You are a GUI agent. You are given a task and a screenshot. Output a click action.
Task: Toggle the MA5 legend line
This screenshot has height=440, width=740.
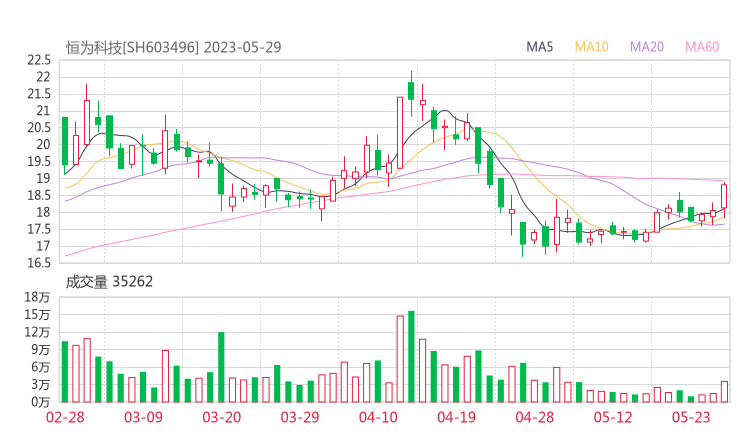(x=540, y=47)
